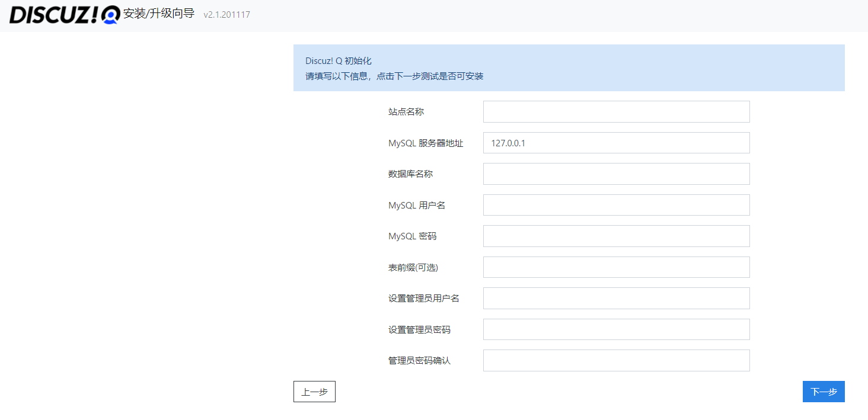Viewport: 868px width, 420px height.
Task: Click the version number v2.1.201117
Action: (x=226, y=15)
